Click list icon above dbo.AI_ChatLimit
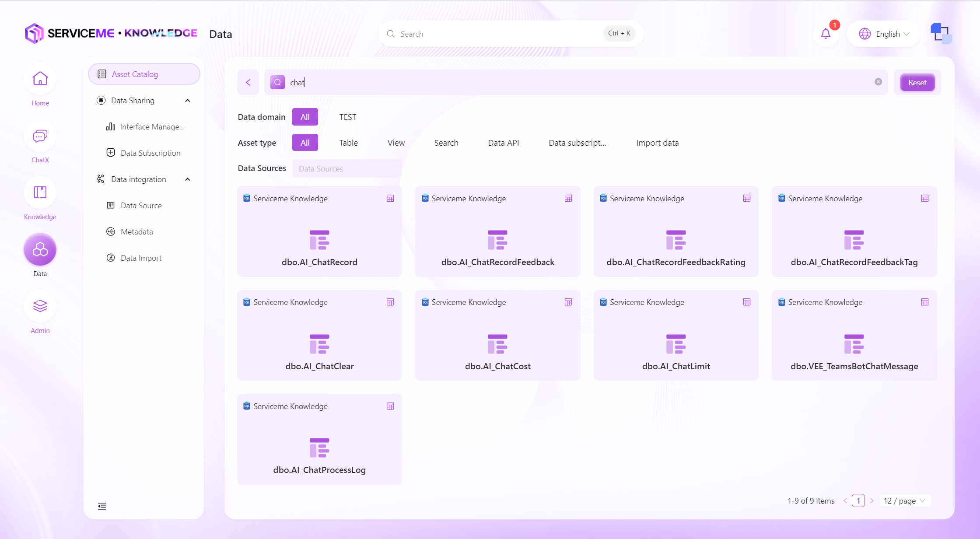Screen dimensions: 980x539 pos(676,344)
